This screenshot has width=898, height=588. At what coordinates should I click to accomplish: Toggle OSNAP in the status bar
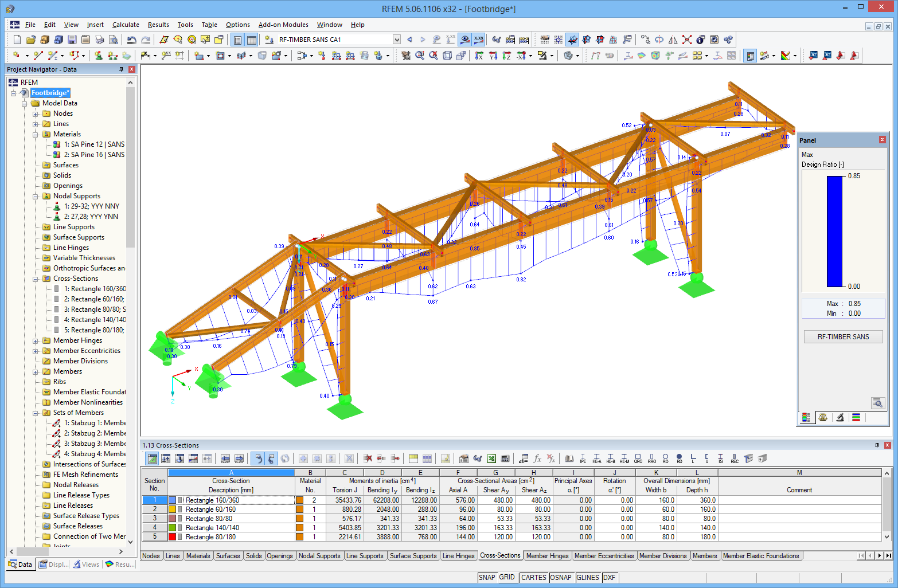click(x=561, y=578)
